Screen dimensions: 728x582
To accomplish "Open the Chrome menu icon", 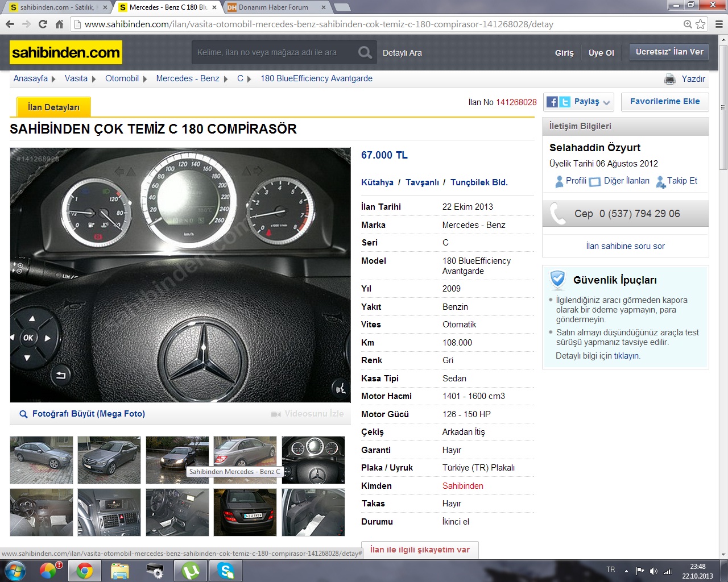I will click(719, 24).
